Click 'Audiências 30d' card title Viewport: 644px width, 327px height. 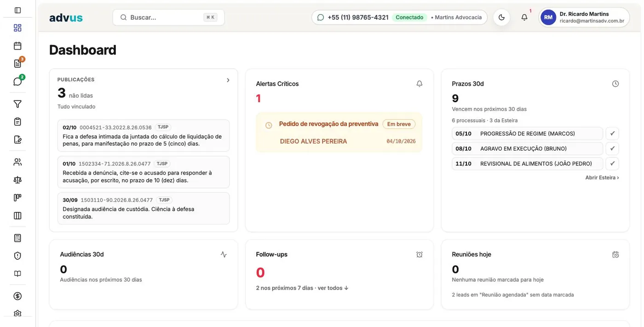coord(82,254)
